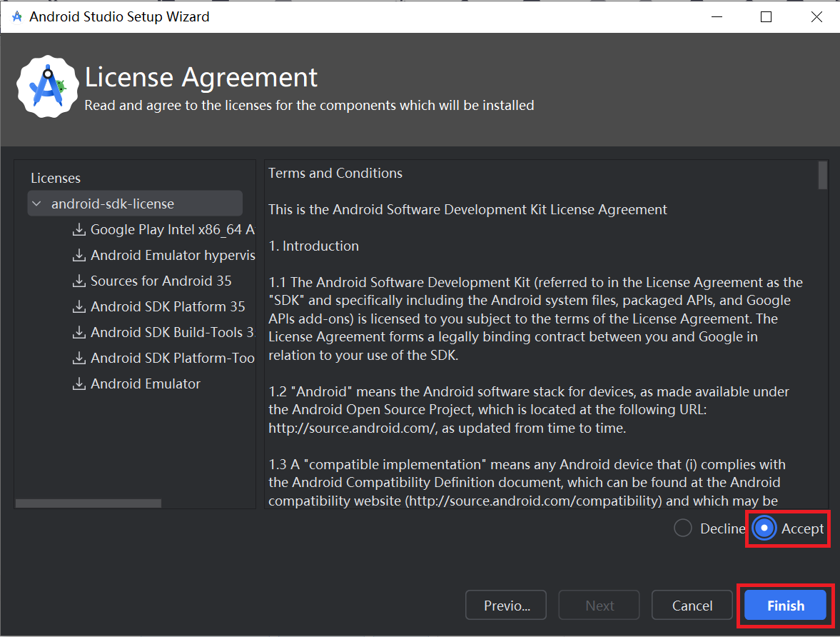Click the download icon beside Android Emulator hypervisor
This screenshot has height=637, width=840.
[x=79, y=255]
